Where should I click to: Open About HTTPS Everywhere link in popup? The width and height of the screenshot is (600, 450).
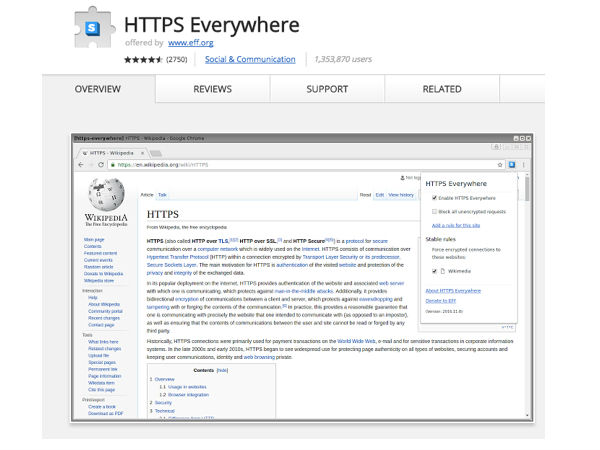pos(453,291)
